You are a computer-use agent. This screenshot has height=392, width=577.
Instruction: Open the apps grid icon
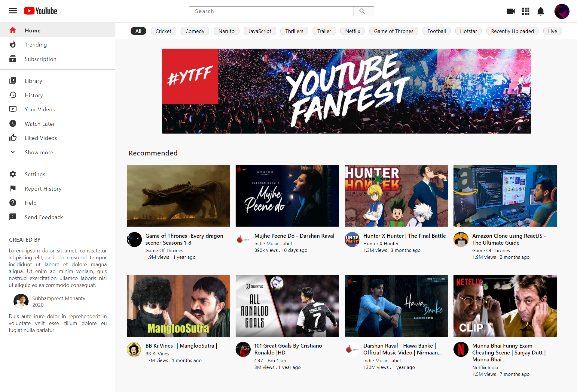tap(526, 11)
